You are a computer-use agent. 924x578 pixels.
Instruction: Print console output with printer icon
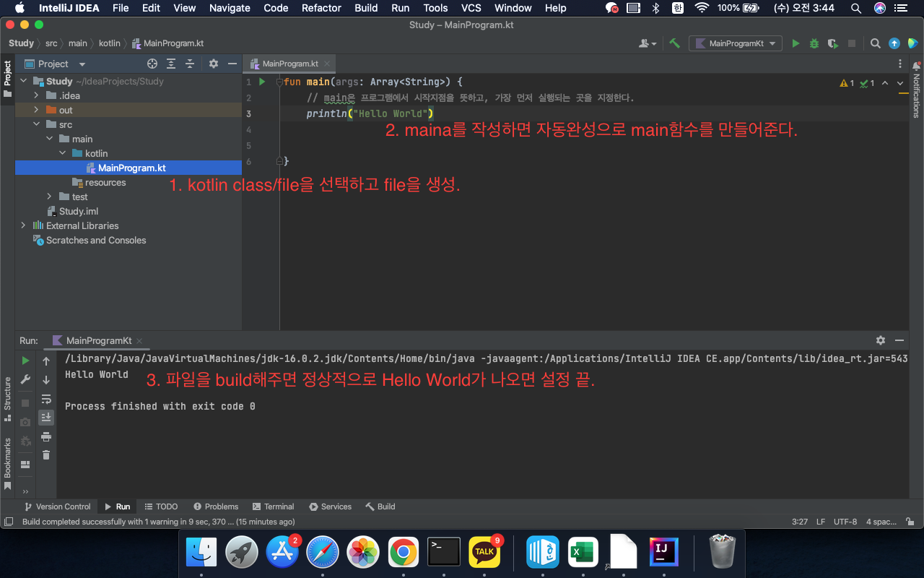46,436
